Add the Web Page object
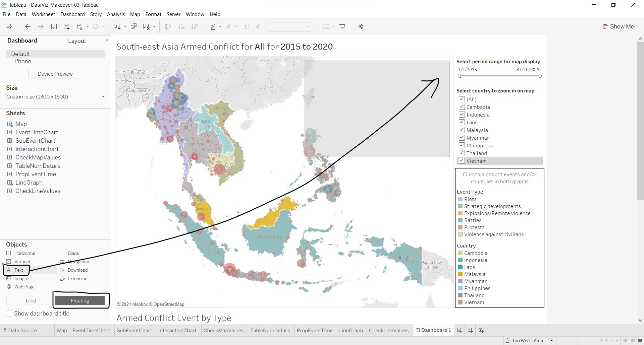The width and height of the screenshot is (644, 345). click(24, 287)
